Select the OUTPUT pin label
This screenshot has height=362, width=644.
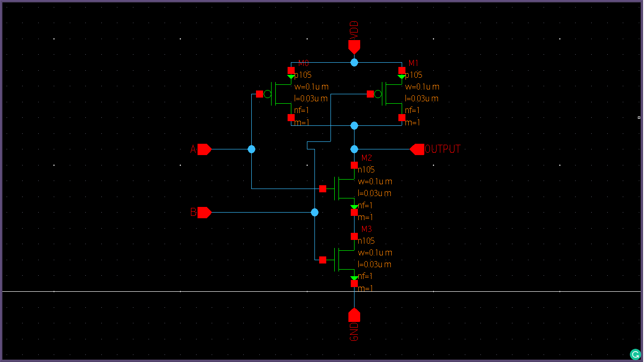[x=442, y=149]
